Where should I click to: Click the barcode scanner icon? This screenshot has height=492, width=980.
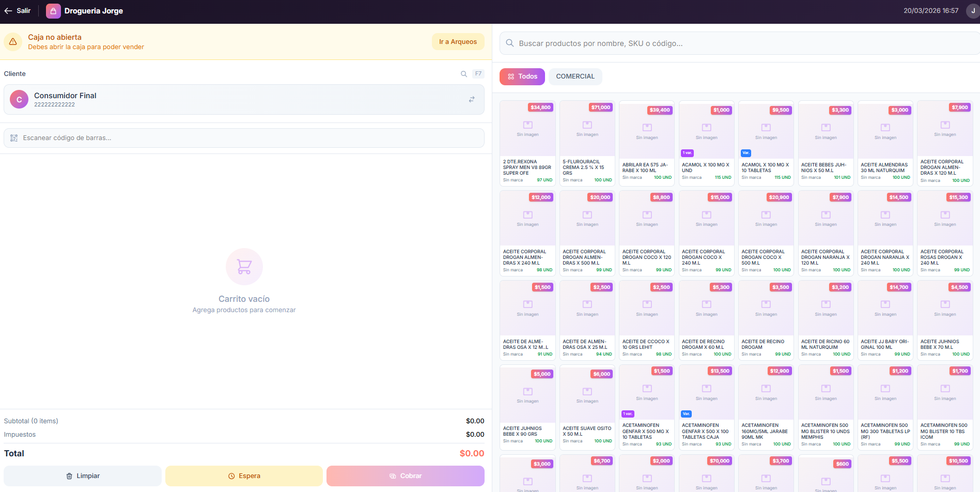14,137
